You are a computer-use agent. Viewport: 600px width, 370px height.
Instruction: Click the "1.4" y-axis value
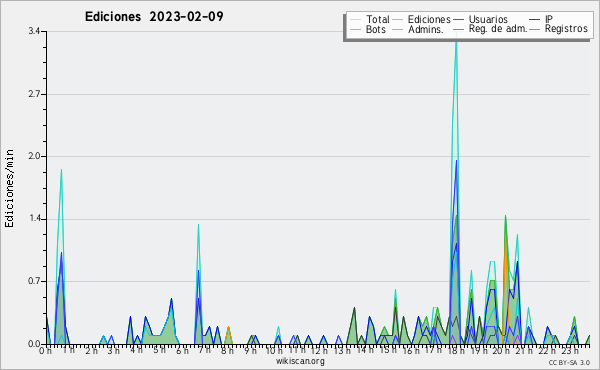click(x=34, y=218)
